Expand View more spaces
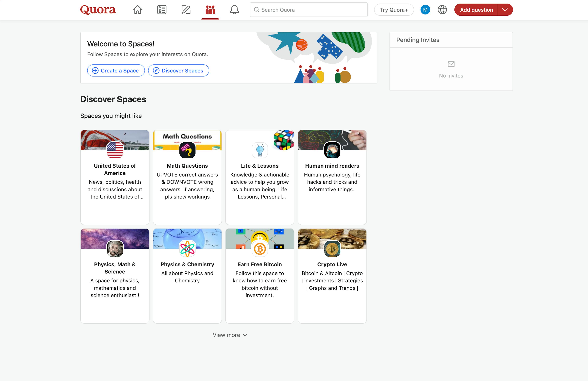The height and width of the screenshot is (381, 588). click(230, 335)
